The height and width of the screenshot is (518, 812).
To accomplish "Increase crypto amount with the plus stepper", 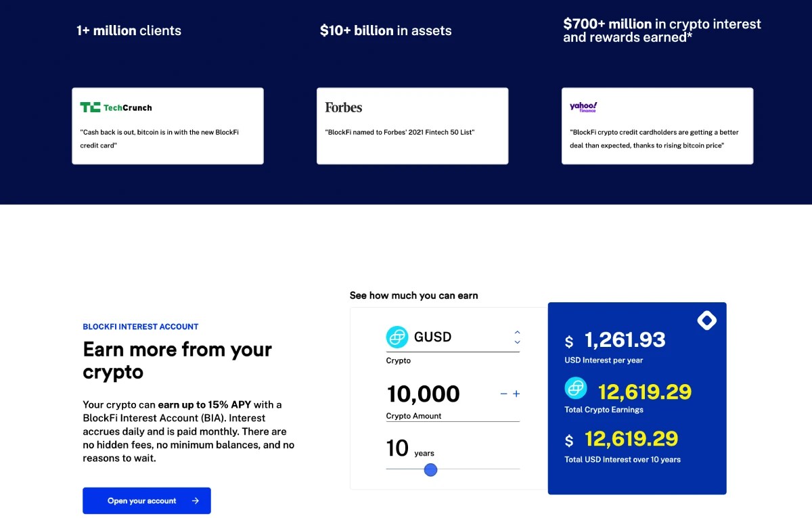I will [x=516, y=393].
